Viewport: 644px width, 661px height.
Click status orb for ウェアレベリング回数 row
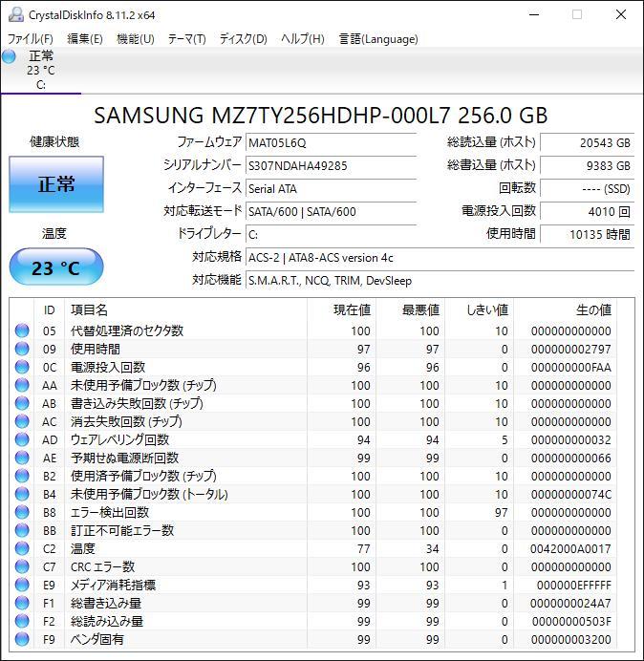[22, 439]
